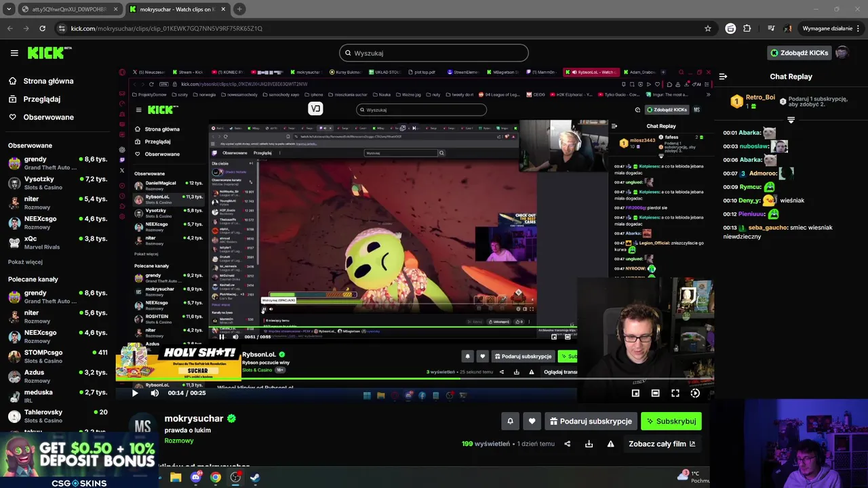Open Discord from taskbar
The height and width of the screenshot is (488, 868).
(196, 477)
